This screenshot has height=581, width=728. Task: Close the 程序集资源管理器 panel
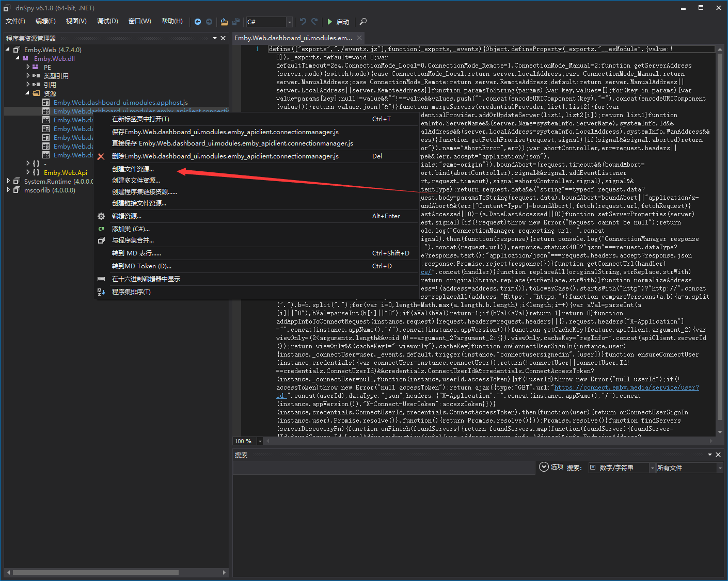[x=223, y=38]
